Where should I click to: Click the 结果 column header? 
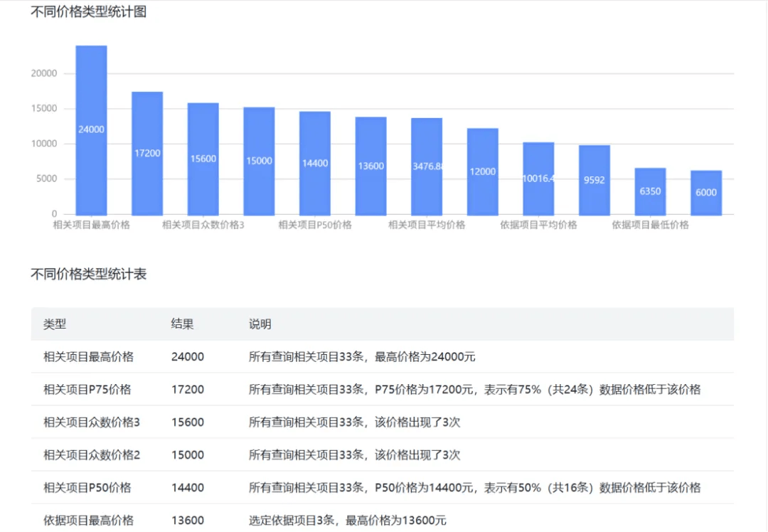(x=183, y=324)
